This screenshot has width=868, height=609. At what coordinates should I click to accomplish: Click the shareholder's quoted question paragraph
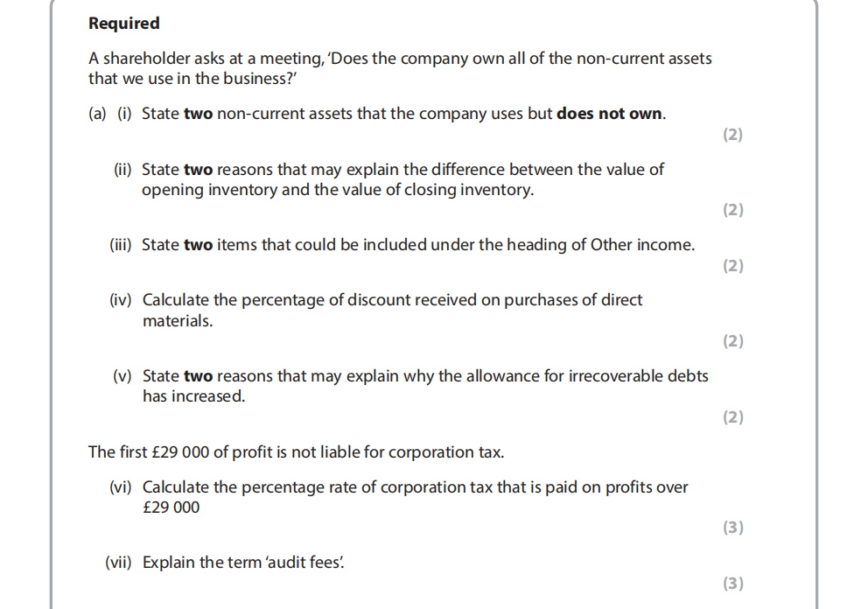coord(400,68)
